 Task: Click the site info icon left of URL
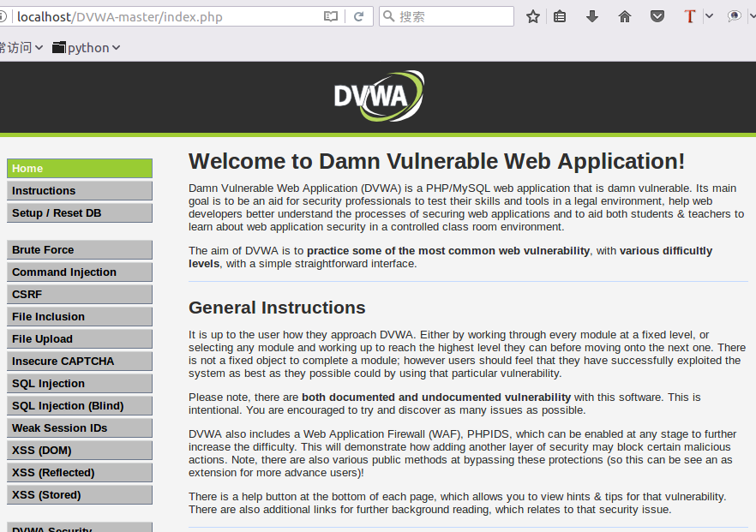(x=3, y=17)
